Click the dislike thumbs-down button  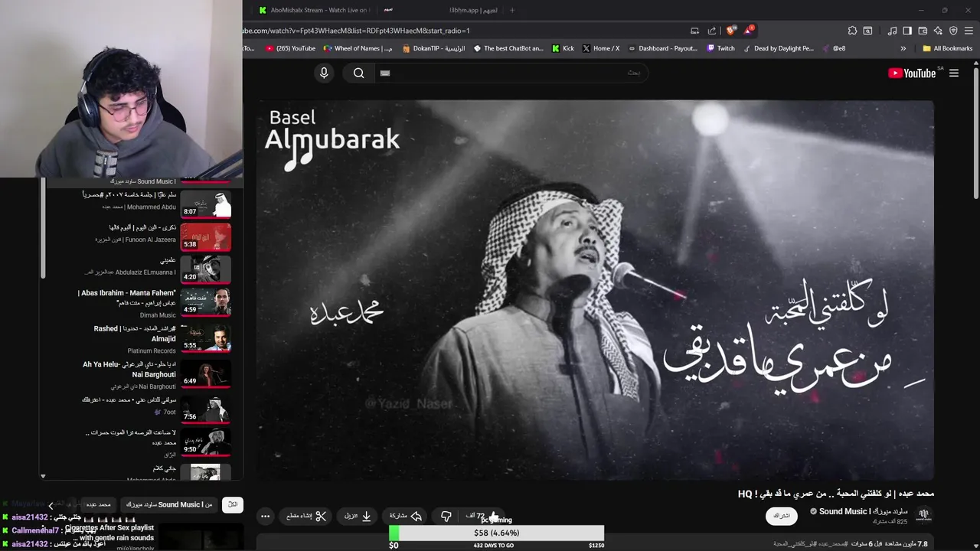[446, 516]
